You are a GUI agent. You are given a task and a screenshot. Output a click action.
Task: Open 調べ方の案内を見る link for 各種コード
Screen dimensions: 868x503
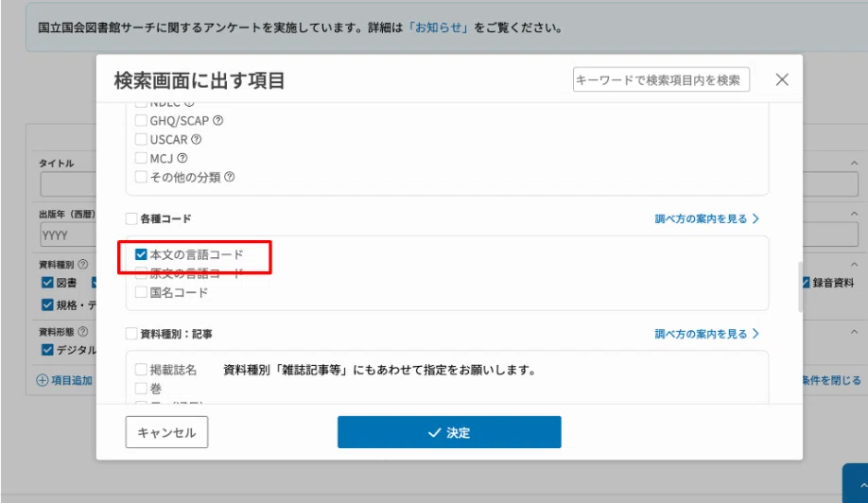pyautogui.click(x=706, y=219)
